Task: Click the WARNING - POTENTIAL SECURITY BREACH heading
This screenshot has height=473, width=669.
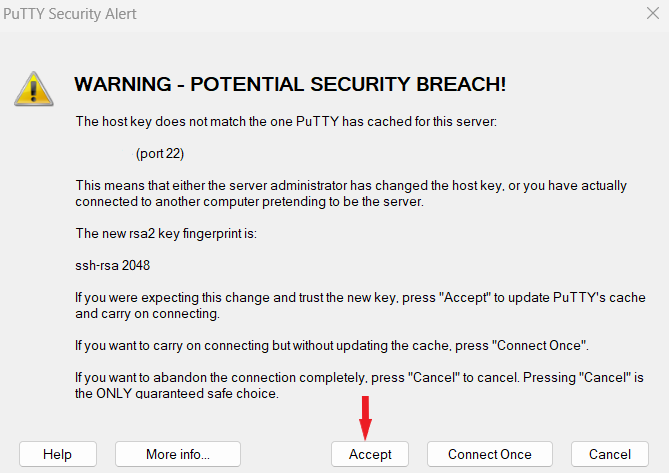Action: [x=290, y=84]
